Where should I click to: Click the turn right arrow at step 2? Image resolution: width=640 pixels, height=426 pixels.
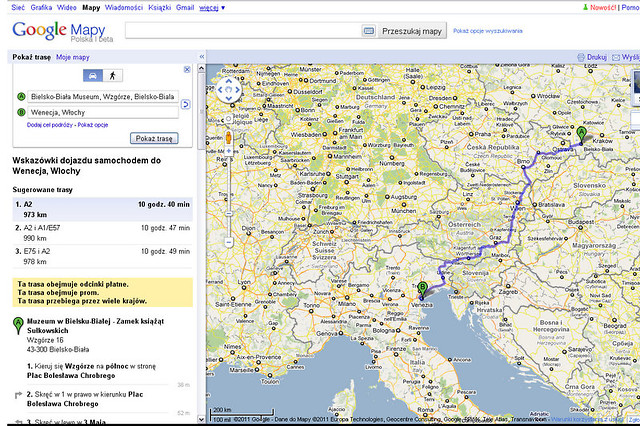(x=18, y=395)
